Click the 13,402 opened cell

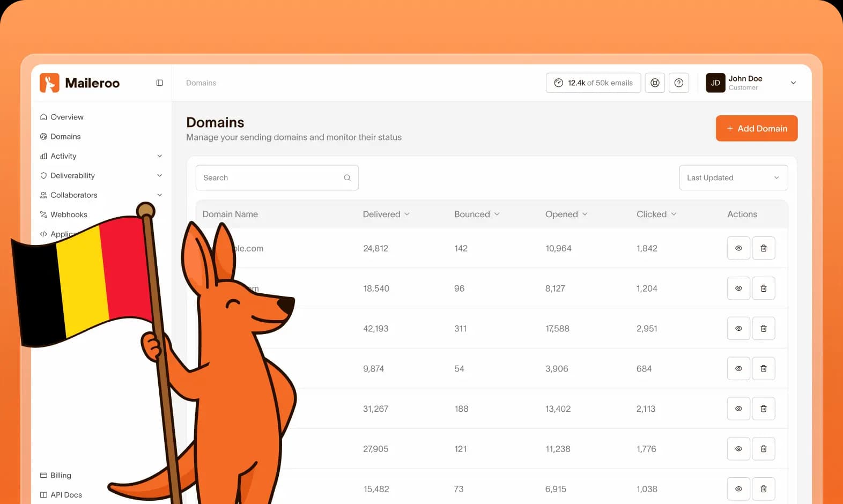(558, 409)
